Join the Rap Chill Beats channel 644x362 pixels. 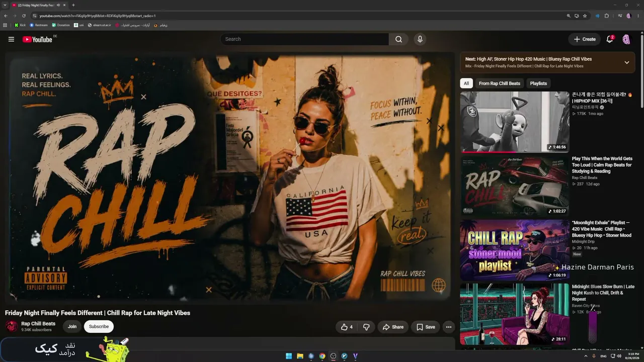72,327
